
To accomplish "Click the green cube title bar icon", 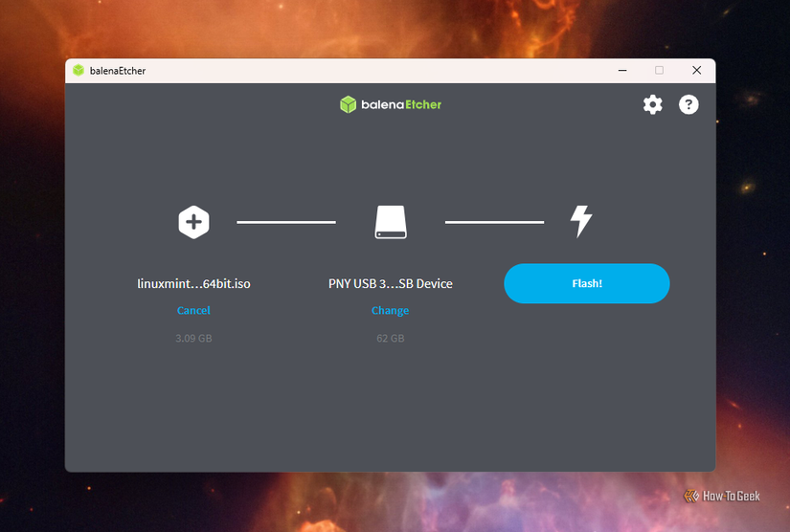I will 79,71.
